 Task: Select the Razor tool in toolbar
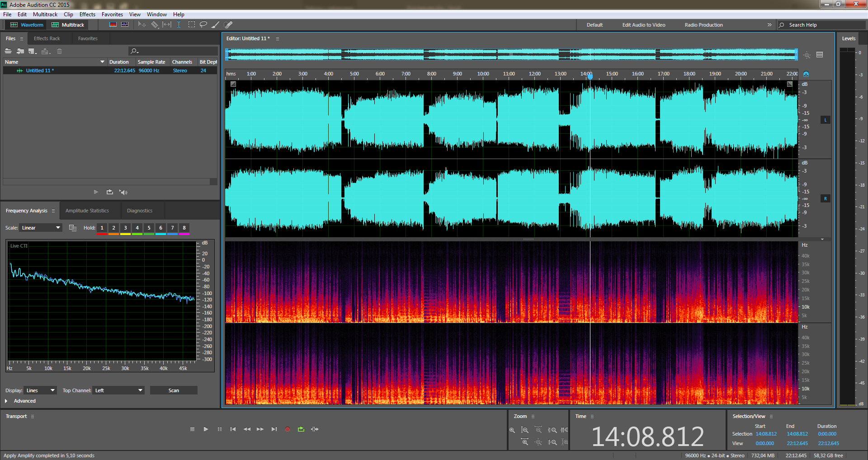click(x=155, y=25)
